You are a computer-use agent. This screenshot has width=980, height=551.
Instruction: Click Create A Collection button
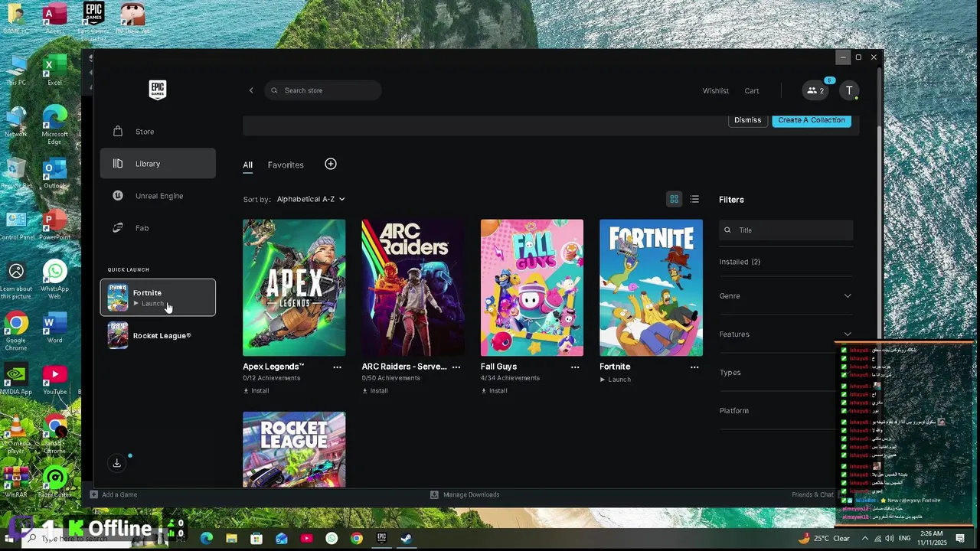[x=812, y=120]
